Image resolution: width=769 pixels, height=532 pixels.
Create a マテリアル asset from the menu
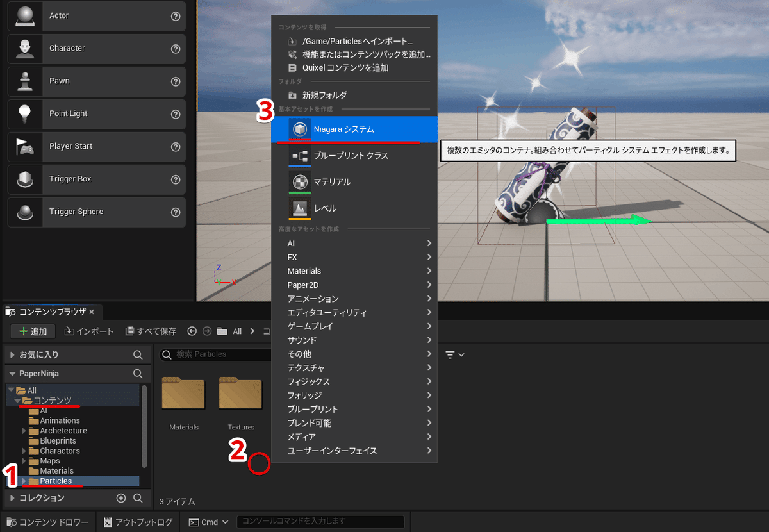[x=354, y=182]
